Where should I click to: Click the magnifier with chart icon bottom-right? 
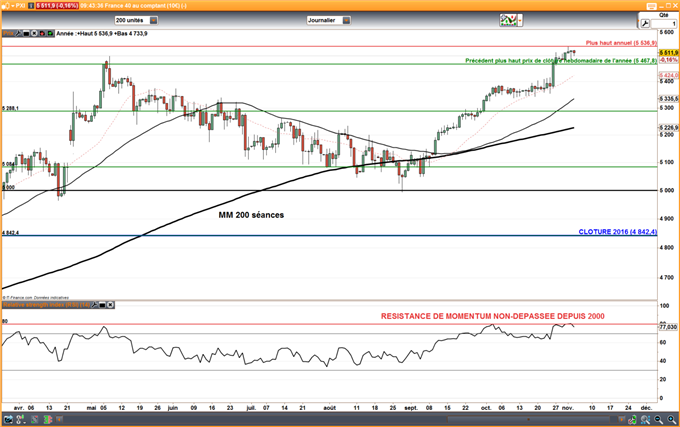click(645, 419)
